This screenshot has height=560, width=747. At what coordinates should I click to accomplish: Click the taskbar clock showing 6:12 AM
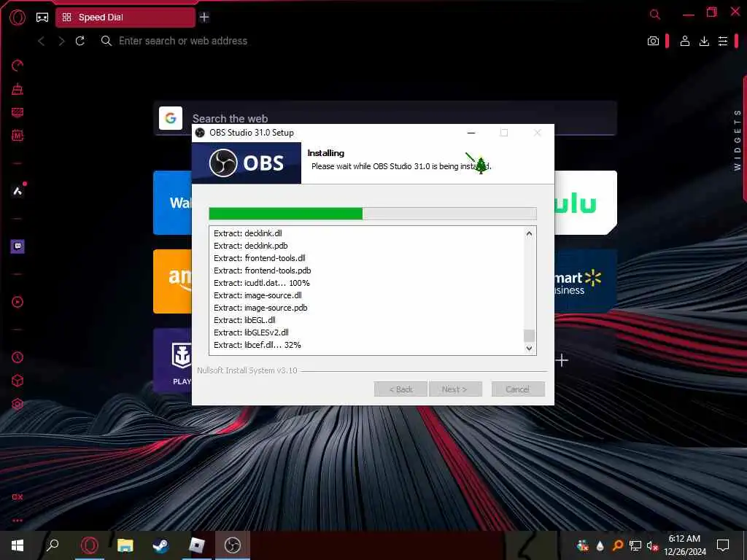(x=684, y=545)
